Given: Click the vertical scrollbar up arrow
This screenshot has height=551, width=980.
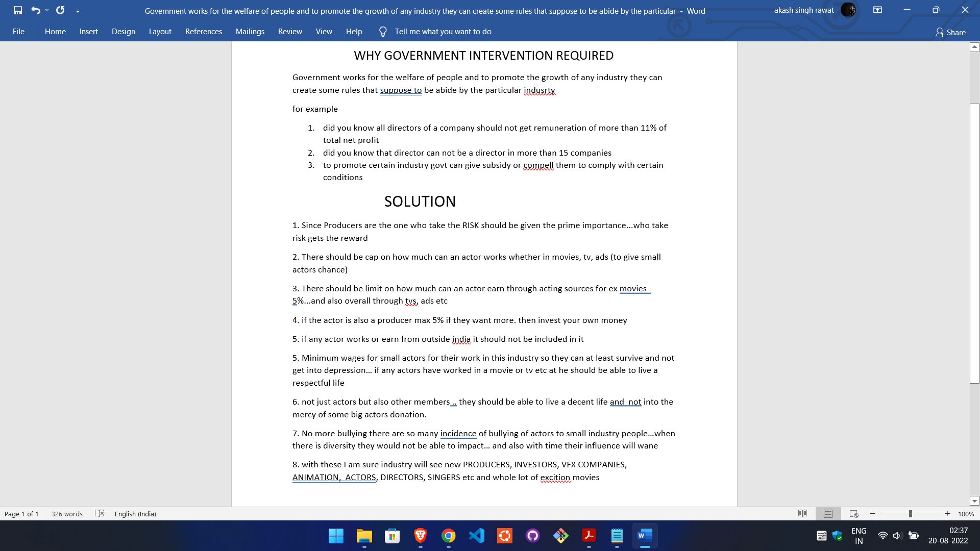Looking at the screenshot, I should click(974, 47).
